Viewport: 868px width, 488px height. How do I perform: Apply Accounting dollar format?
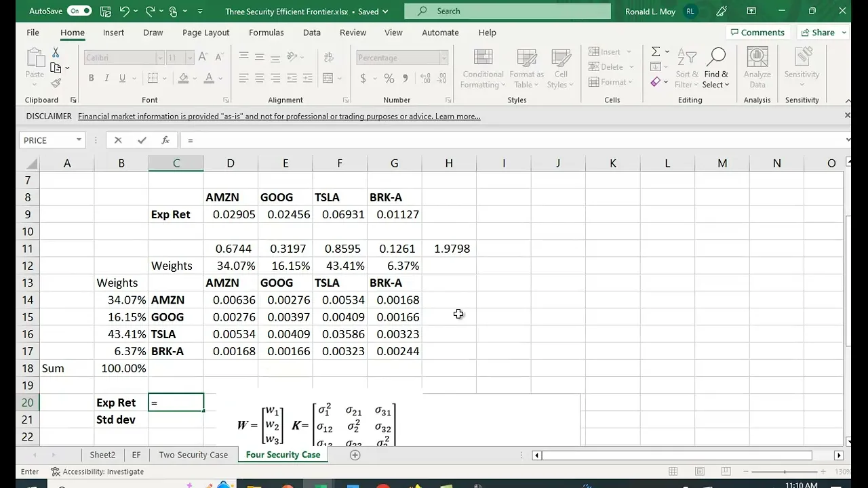(363, 79)
